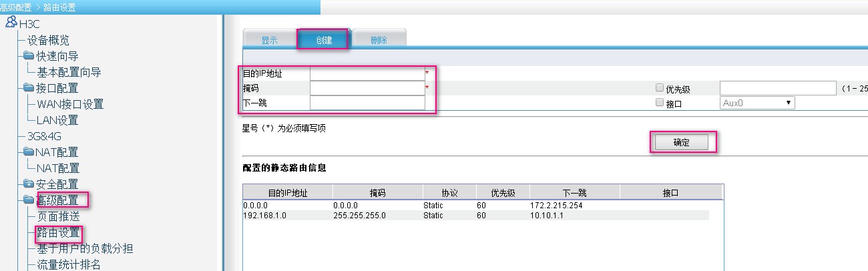Focus the 优先级 value input field
Screen dimensions: 868x271
pos(778,88)
